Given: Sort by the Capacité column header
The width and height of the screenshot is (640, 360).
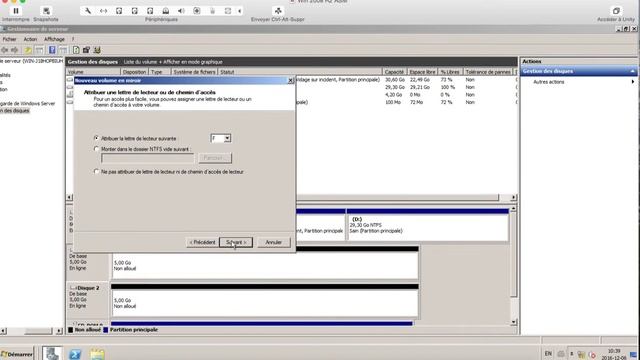Looking at the screenshot, I should coord(394,72).
